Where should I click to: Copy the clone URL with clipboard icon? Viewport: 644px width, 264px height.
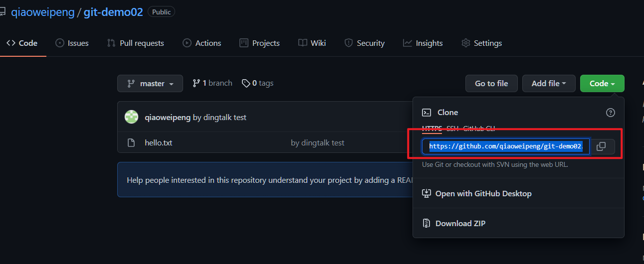(602, 146)
